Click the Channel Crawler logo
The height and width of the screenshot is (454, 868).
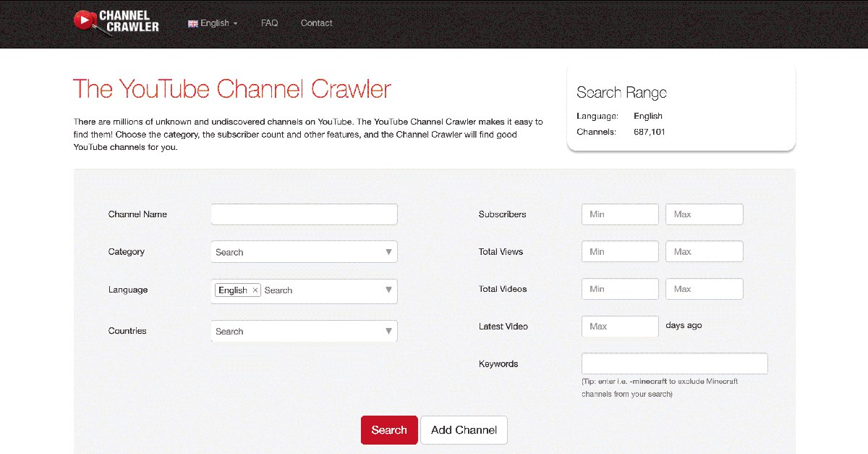click(x=116, y=21)
